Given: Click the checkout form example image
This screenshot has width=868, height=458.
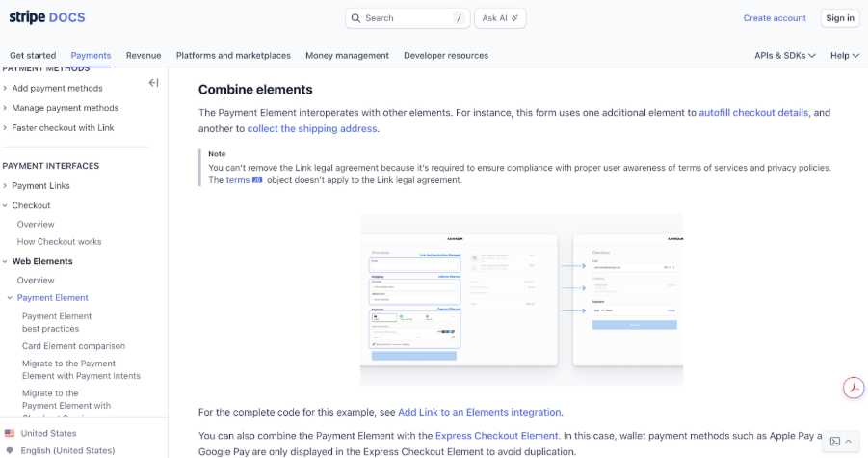Looking at the screenshot, I should 521,300.
